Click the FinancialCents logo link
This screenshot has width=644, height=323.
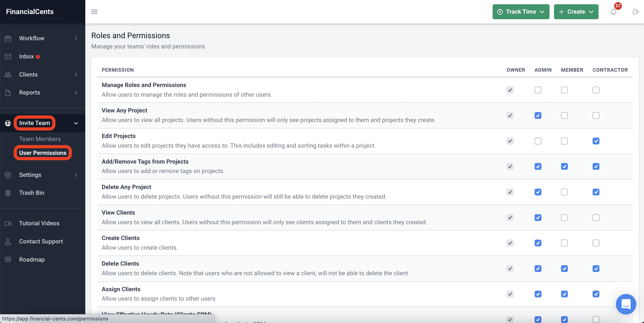point(30,12)
